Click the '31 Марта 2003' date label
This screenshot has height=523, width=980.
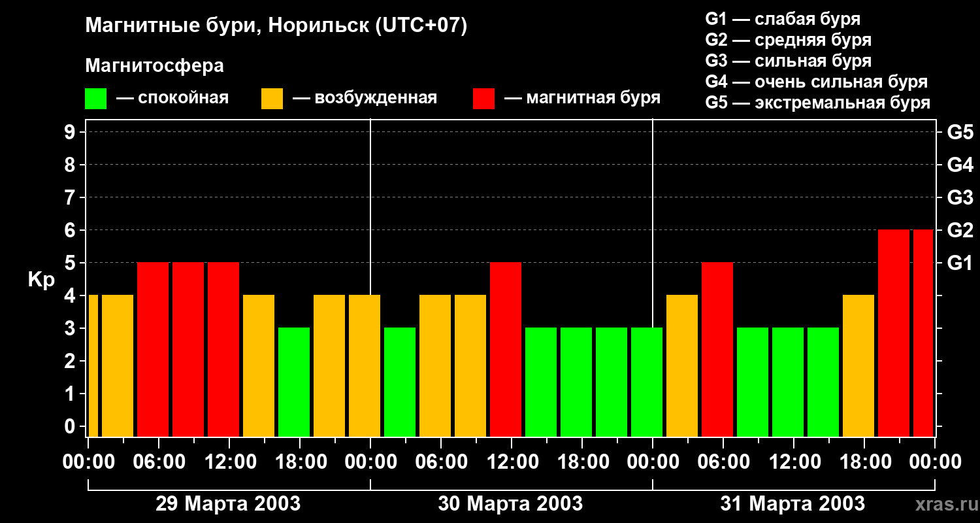[x=792, y=504]
